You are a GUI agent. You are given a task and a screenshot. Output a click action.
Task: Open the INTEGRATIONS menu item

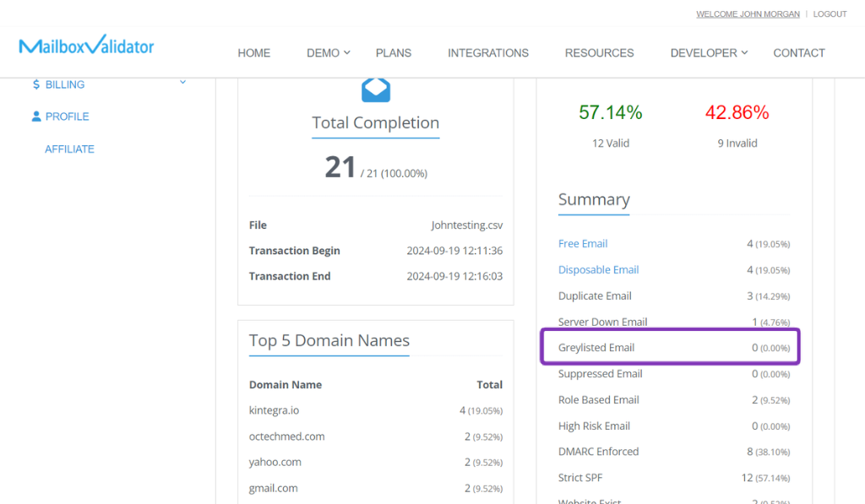[488, 53]
